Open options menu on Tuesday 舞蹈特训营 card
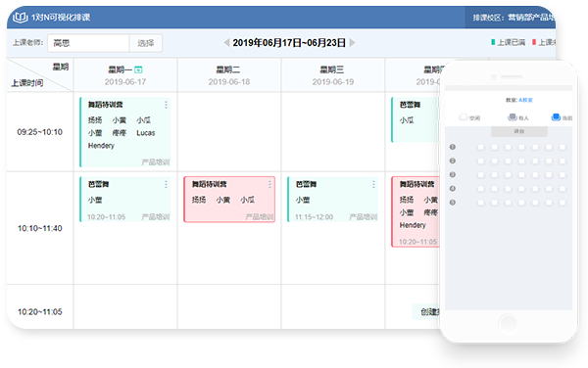This screenshot has height=368, width=588. pyautogui.click(x=269, y=184)
